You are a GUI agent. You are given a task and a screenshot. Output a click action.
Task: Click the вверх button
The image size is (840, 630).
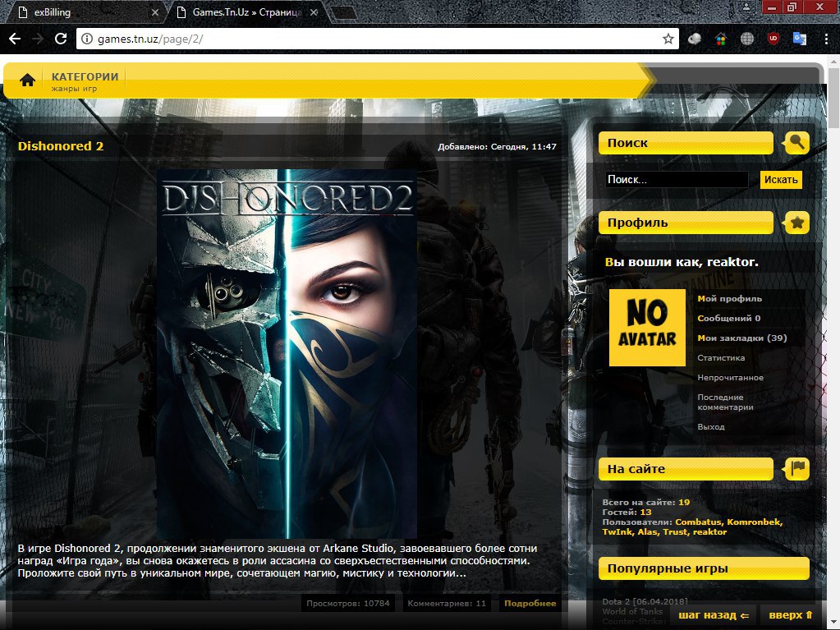click(791, 615)
